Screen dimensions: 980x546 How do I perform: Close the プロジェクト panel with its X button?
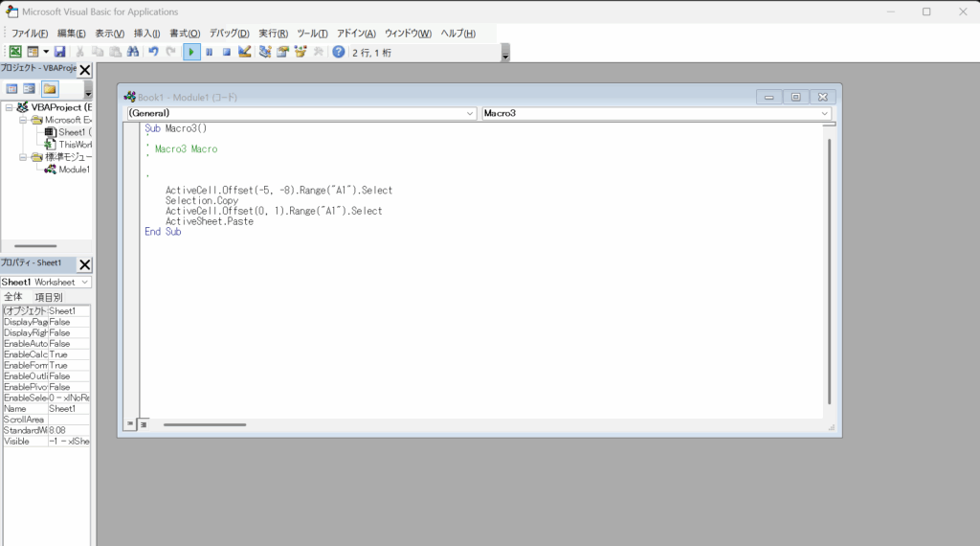pyautogui.click(x=84, y=70)
